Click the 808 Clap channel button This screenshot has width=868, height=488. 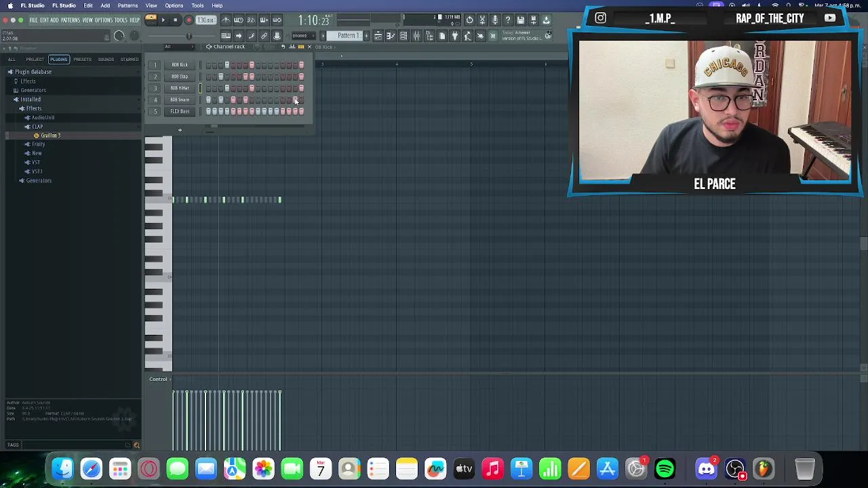[180, 77]
